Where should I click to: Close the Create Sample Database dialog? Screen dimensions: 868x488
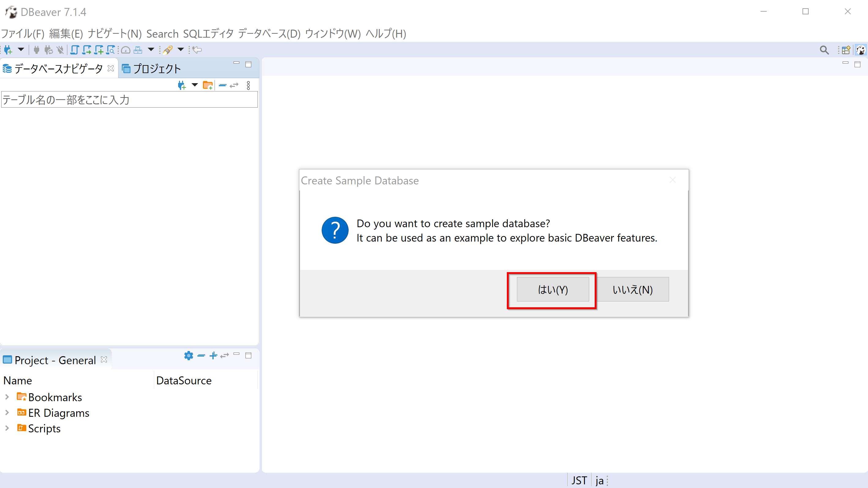[x=672, y=180]
